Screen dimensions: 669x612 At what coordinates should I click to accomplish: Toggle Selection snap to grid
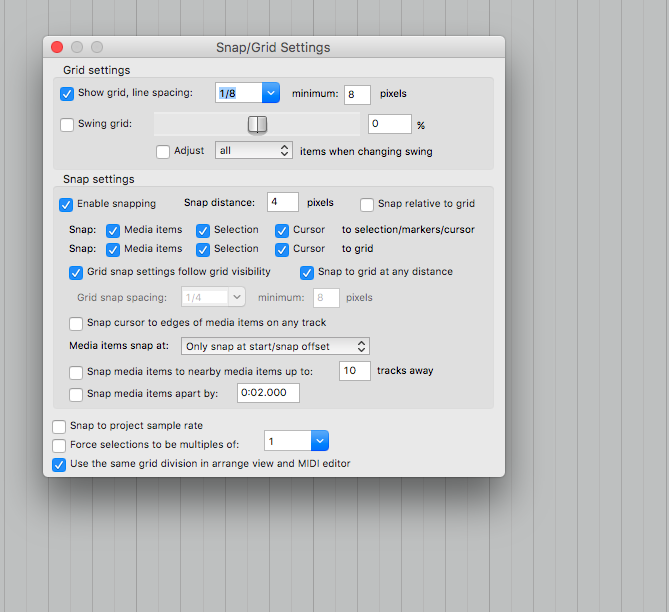[203, 250]
